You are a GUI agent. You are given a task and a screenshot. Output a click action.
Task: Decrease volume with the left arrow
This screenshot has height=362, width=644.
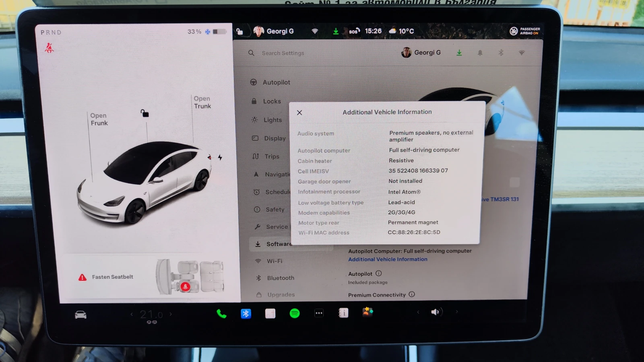[x=418, y=312]
